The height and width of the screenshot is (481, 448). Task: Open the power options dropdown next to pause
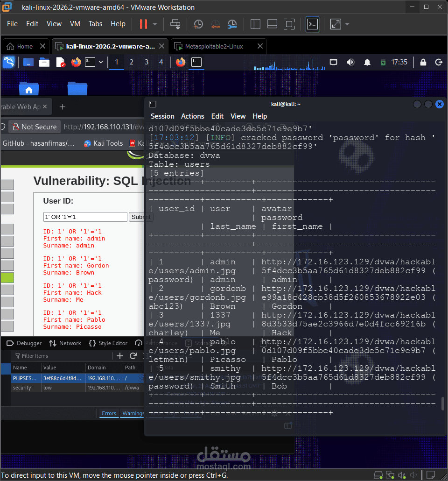[155, 24]
